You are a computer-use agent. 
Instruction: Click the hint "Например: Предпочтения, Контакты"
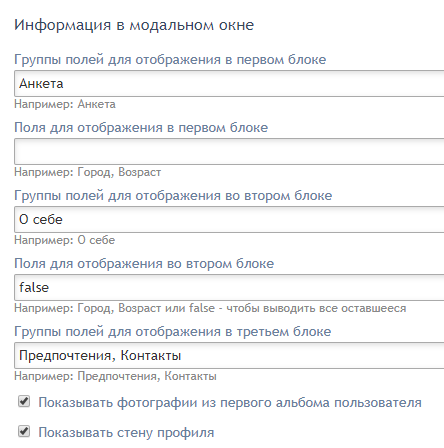[x=115, y=376]
